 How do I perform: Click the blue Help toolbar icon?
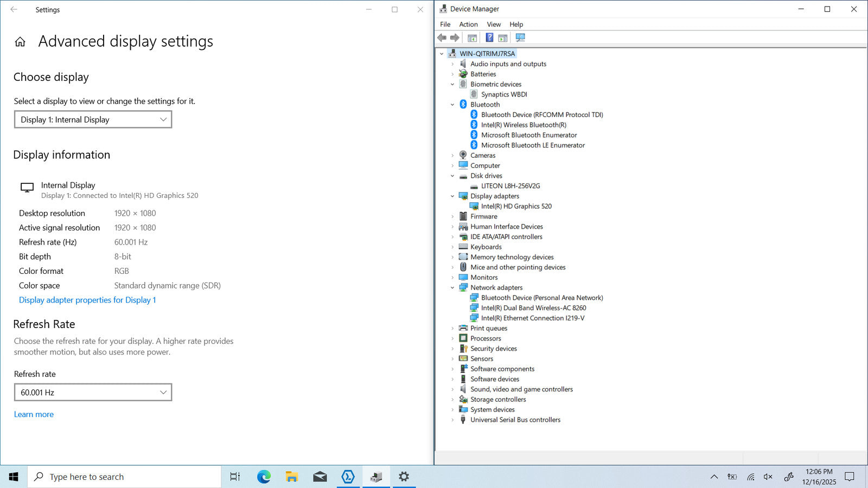tap(489, 38)
